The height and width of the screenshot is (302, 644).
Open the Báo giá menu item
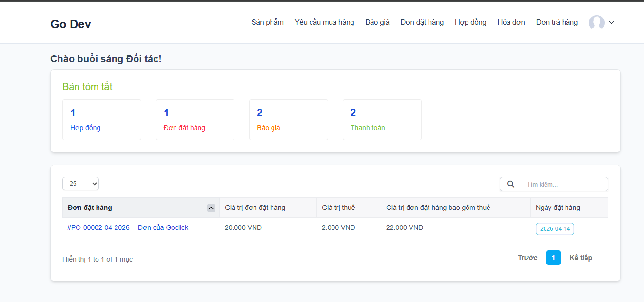377,22
